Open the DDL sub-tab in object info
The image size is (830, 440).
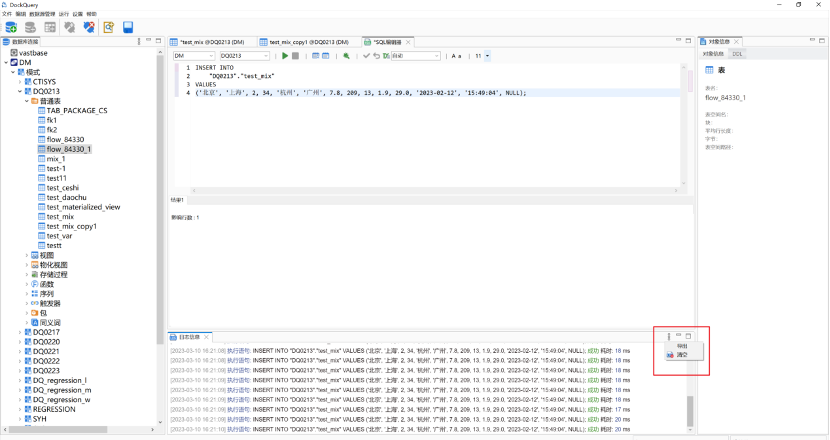737,53
